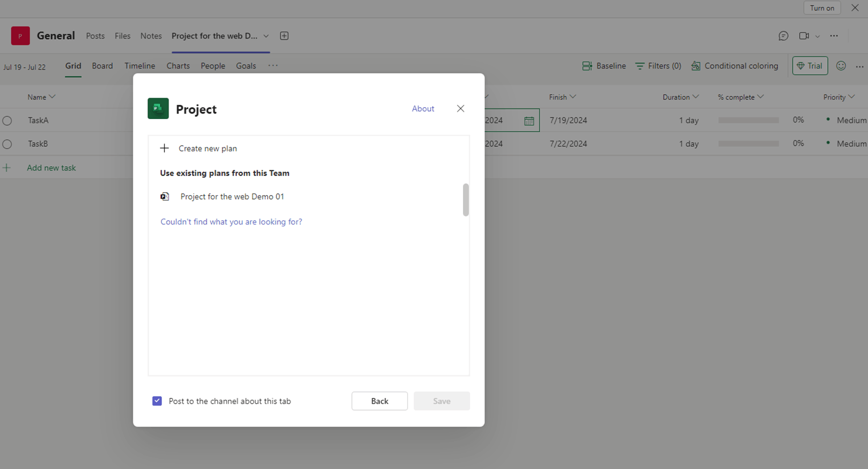Close the Project dialog with X
Viewport: 868px width, 469px height.
pos(461,108)
